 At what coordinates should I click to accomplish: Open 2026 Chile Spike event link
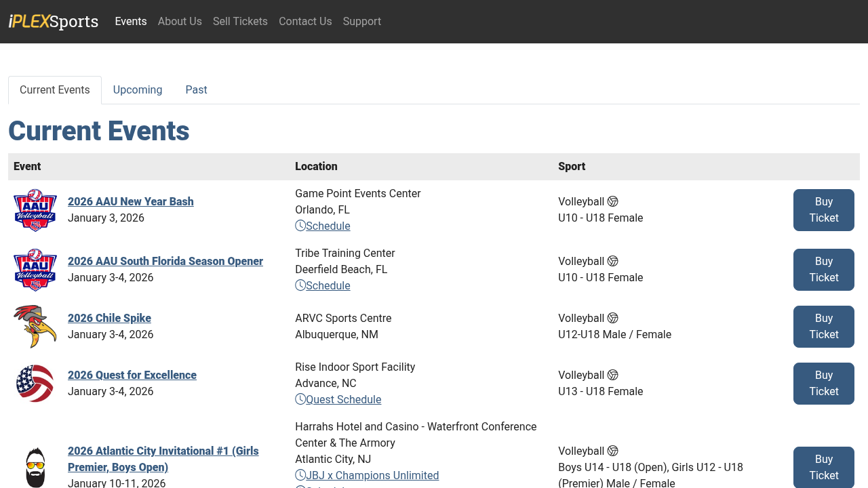coord(109,318)
